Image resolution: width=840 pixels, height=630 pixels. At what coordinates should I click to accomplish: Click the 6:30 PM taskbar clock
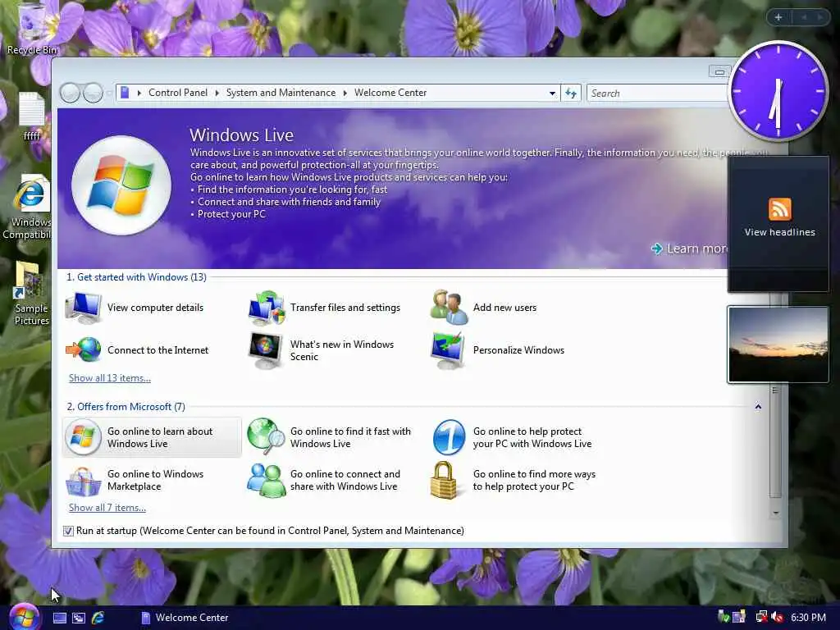coord(808,617)
